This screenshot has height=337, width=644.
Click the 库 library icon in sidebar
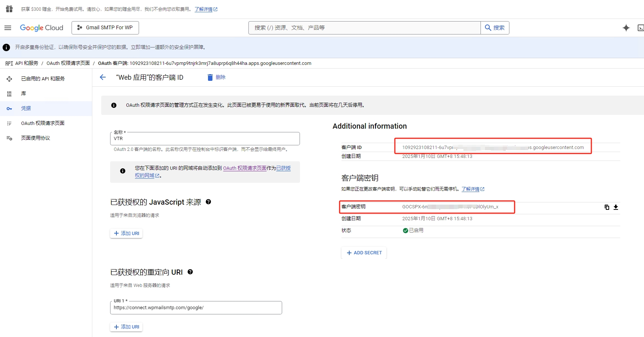point(9,94)
